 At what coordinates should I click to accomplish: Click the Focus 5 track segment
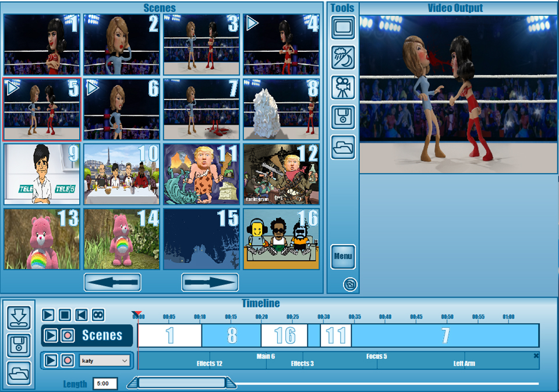(x=377, y=356)
